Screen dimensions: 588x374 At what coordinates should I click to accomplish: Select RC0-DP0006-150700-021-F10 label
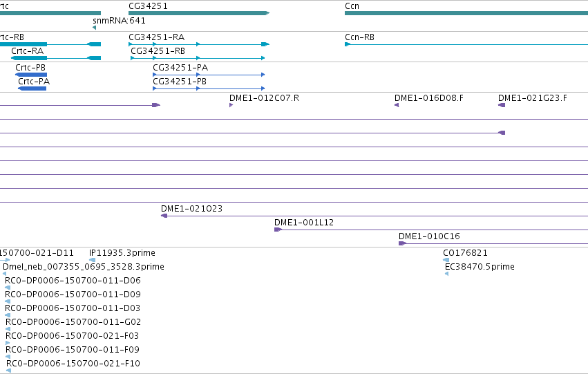click(x=73, y=364)
